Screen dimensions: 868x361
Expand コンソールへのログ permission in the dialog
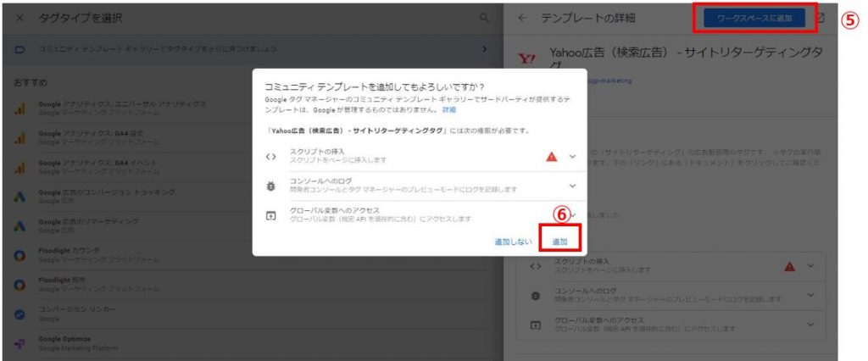pyautogui.click(x=572, y=186)
